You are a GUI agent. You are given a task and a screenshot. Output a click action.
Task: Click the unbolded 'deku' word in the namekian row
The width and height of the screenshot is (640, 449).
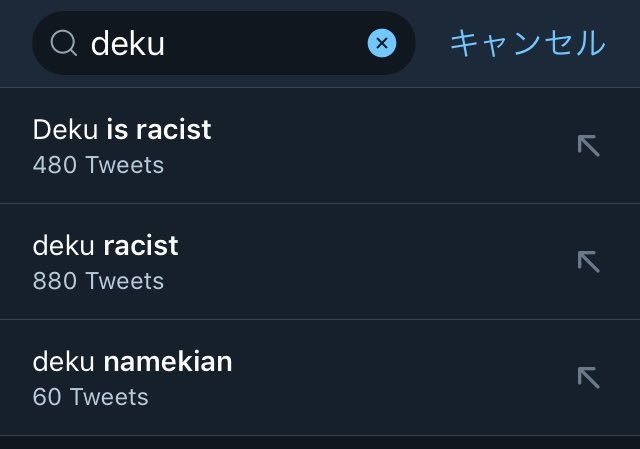(x=64, y=362)
